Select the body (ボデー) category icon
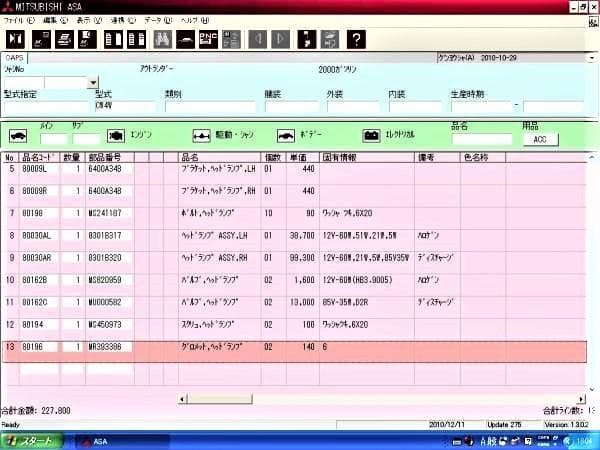This screenshot has height=450, width=600. (286, 134)
